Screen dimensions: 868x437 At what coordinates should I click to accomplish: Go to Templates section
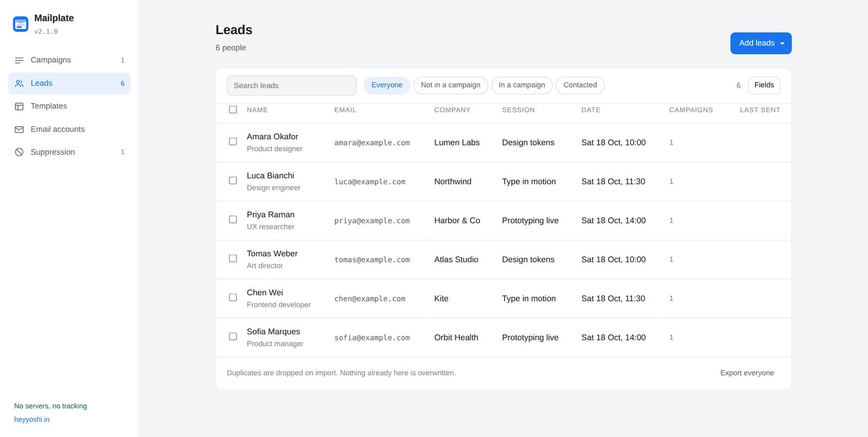[x=69, y=106]
